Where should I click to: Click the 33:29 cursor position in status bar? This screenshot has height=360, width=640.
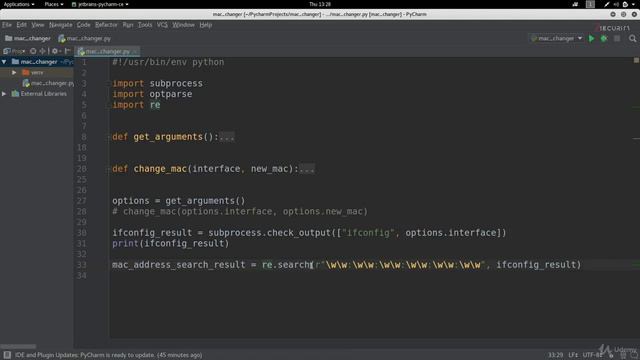(556, 355)
